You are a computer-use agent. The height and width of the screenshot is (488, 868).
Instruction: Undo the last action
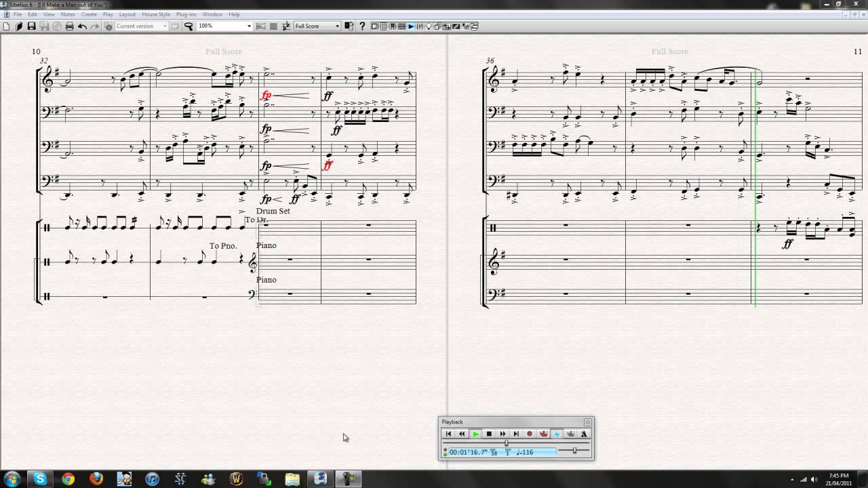click(x=82, y=26)
